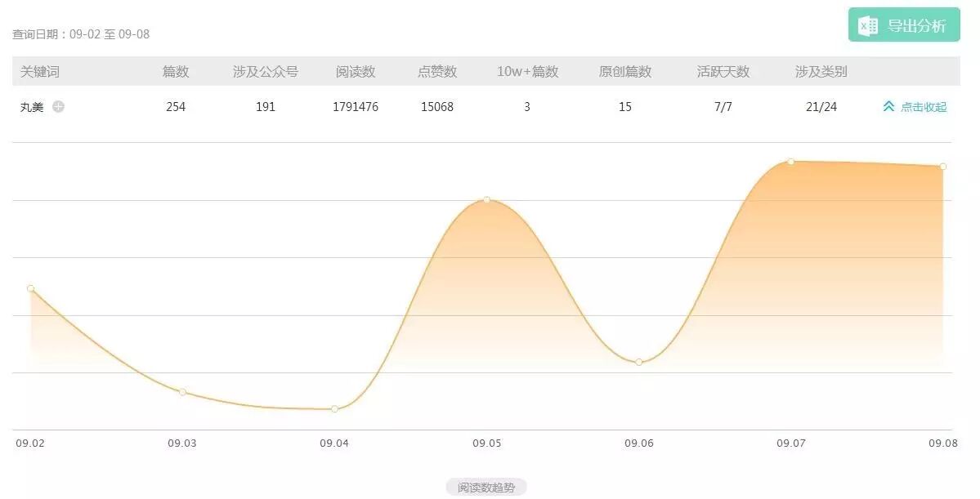This screenshot has width=980, height=499.
Task: Click the 点赞数 column header
Action: 437,72
